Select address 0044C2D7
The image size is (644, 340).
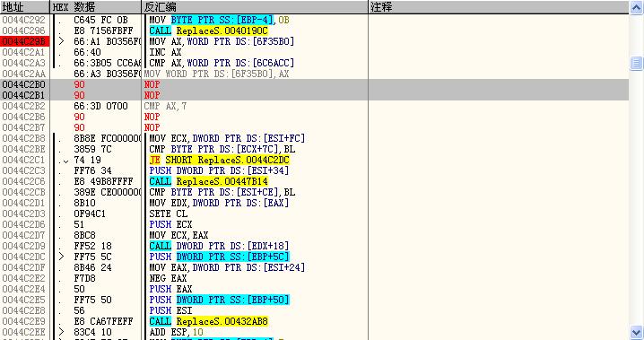(24, 235)
